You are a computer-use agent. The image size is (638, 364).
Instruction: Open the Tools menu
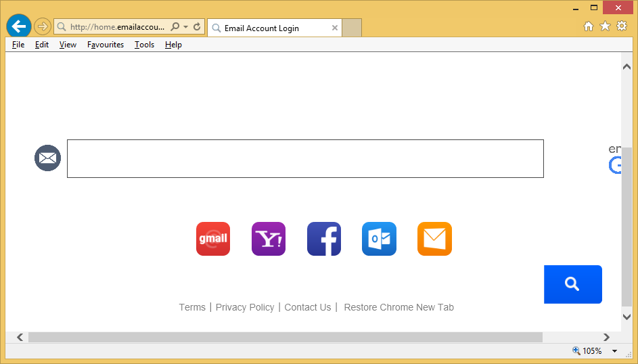click(144, 45)
